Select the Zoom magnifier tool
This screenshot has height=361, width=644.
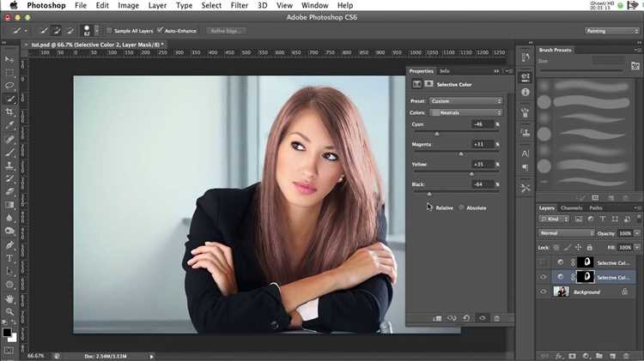click(9, 312)
